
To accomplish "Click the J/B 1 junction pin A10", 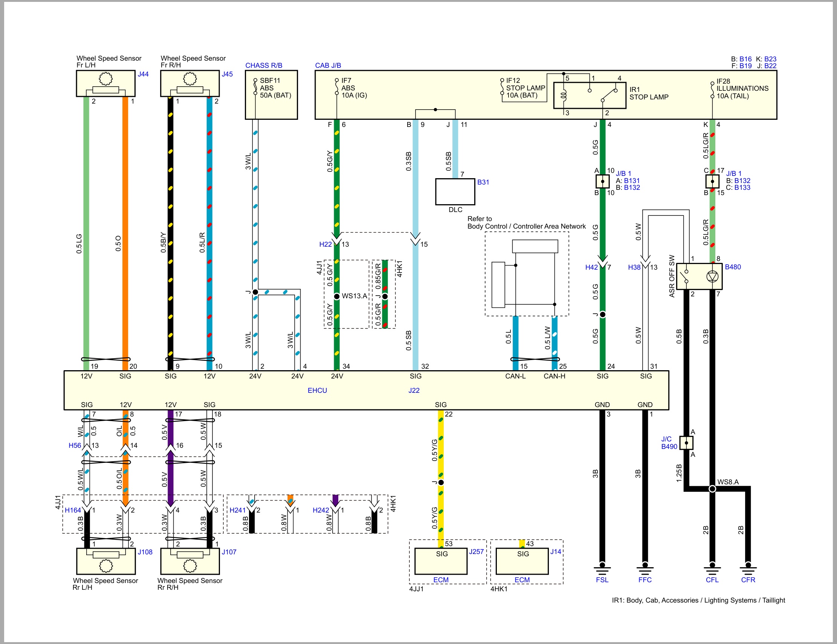I will click(602, 181).
